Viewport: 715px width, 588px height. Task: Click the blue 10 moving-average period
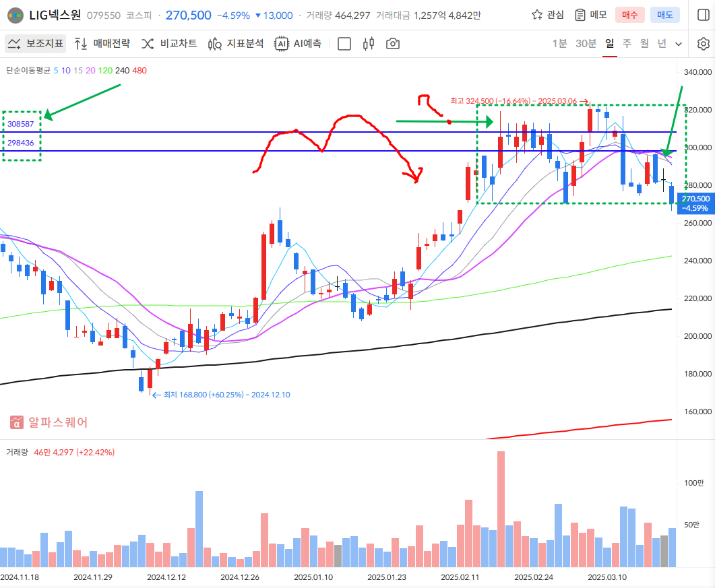coord(65,71)
